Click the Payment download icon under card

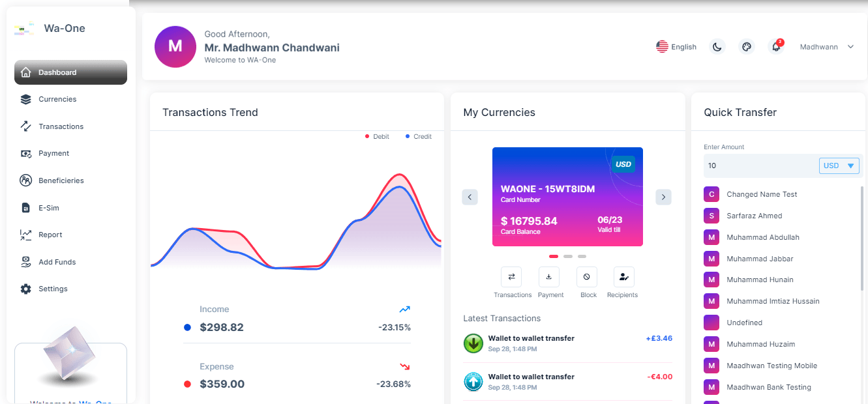coord(549,277)
